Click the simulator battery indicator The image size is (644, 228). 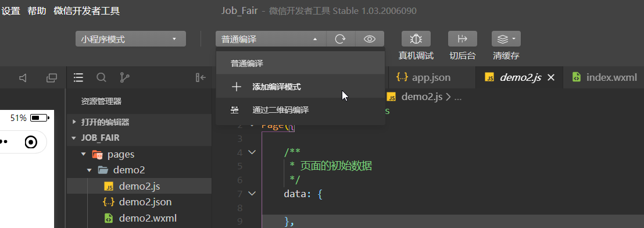[x=40, y=118]
